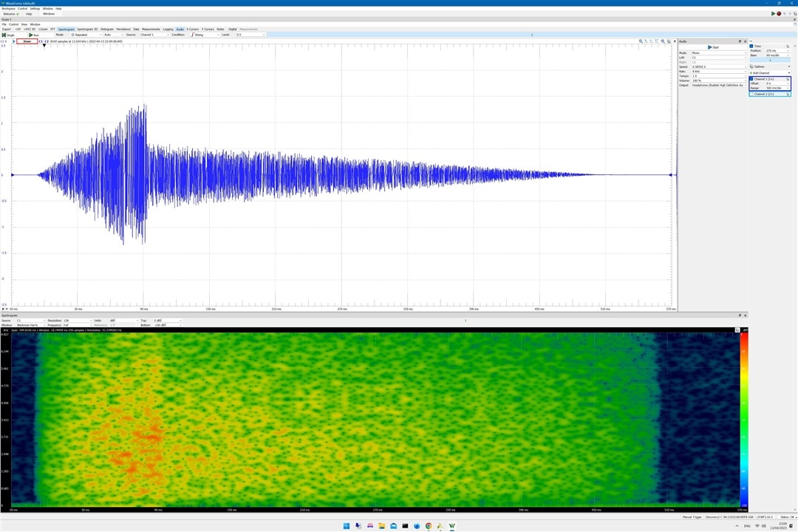
Task: Open the plot options gear above the waveform
Action: [669, 41]
